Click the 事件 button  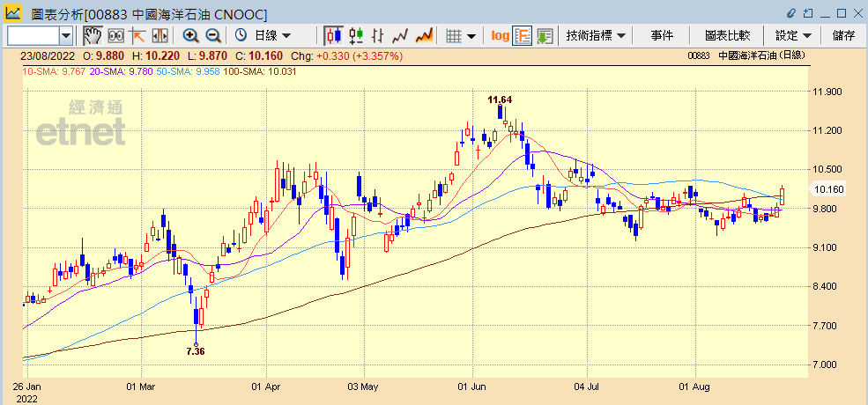coord(662,36)
